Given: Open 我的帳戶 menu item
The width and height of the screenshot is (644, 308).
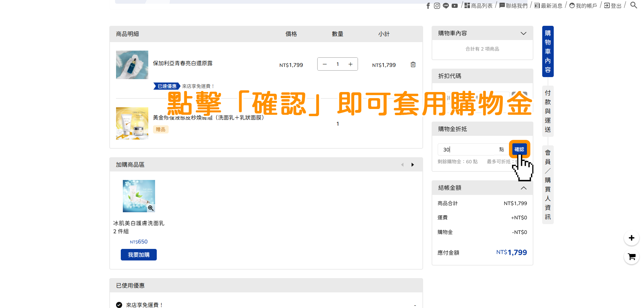Looking at the screenshot, I should tap(583, 6).
